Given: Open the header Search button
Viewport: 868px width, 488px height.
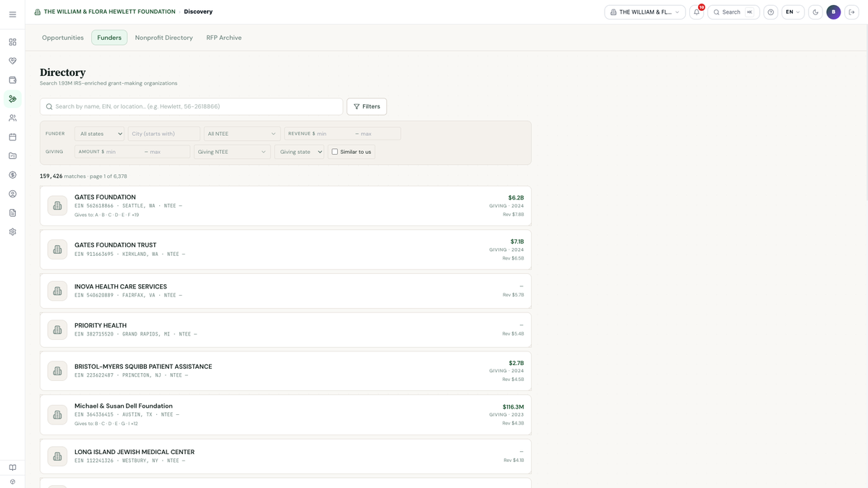Looking at the screenshot, I should coord(733,12).
